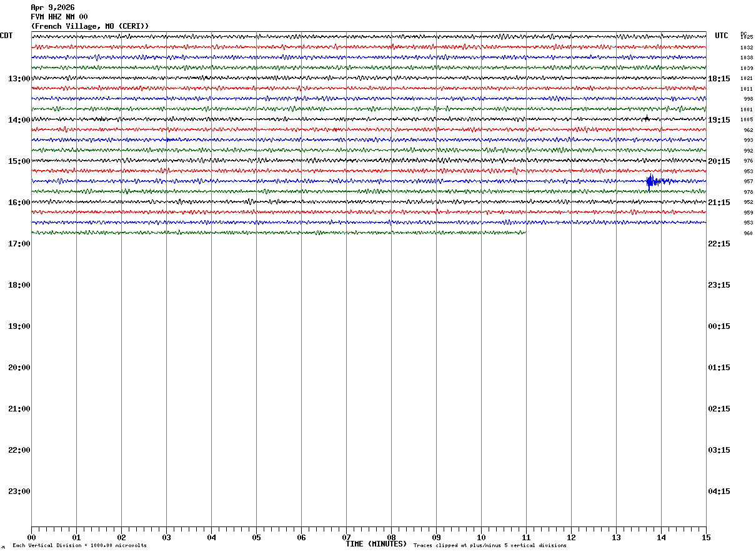Click the '03:15' UTC time label
The width and height of the screenshot is (756, 554).
(719, 450)
